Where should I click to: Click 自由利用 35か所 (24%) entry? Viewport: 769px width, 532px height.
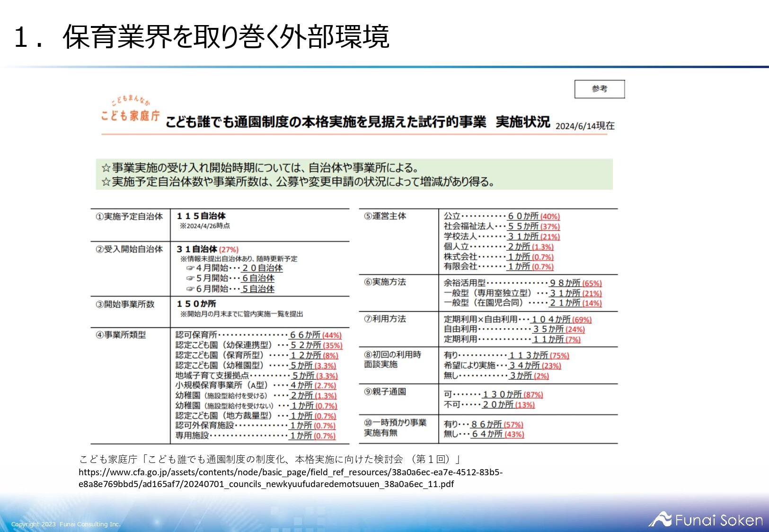[514, 329]
